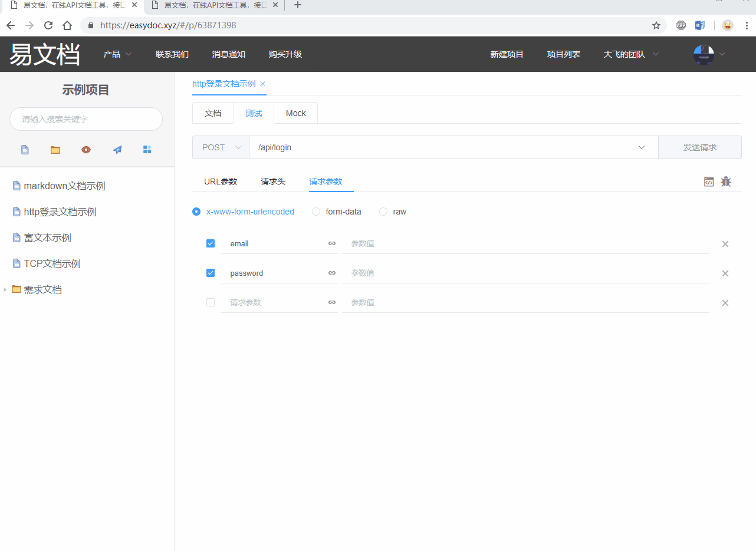Click link icon in the password row

point(332,273)
